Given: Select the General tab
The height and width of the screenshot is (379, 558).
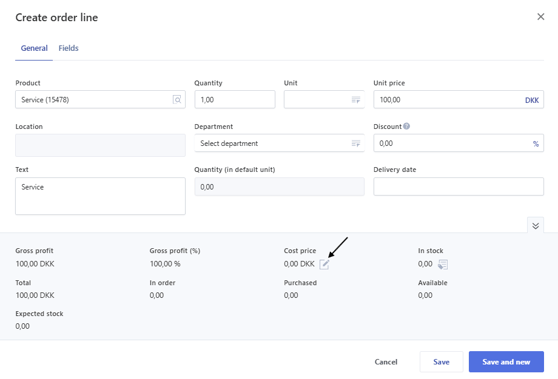Looking at the screenshot, I should (x=34, y=48).
